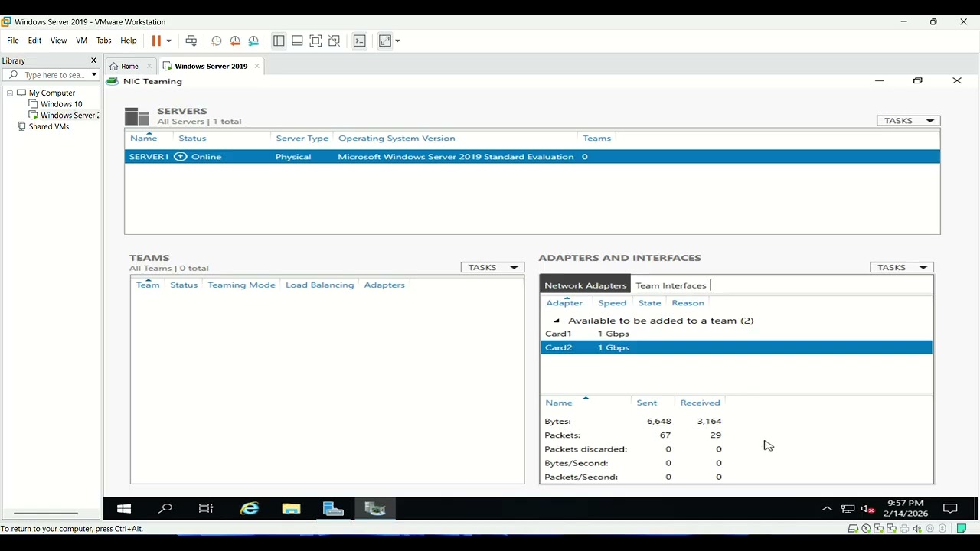980x551 pixels.
Task: Open the File menu
Action: (x=13, y=41)
